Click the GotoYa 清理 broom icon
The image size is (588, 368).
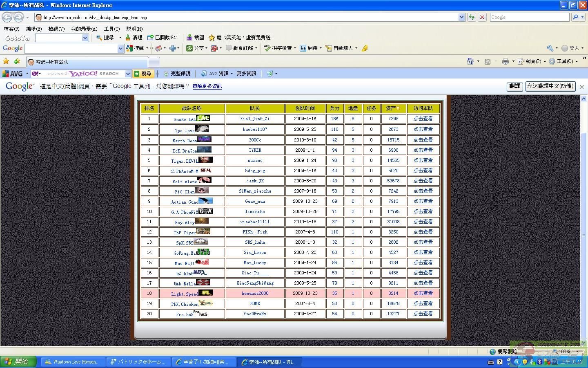point(134,38)
